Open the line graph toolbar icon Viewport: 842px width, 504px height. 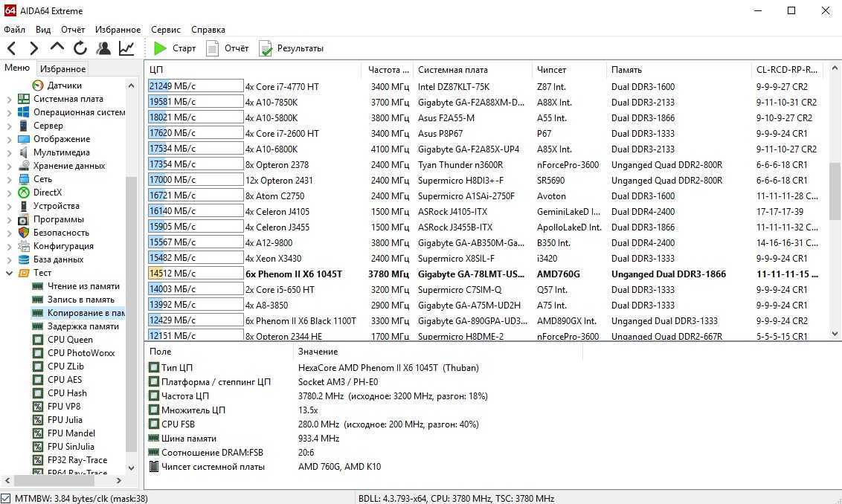coord(126,48)
